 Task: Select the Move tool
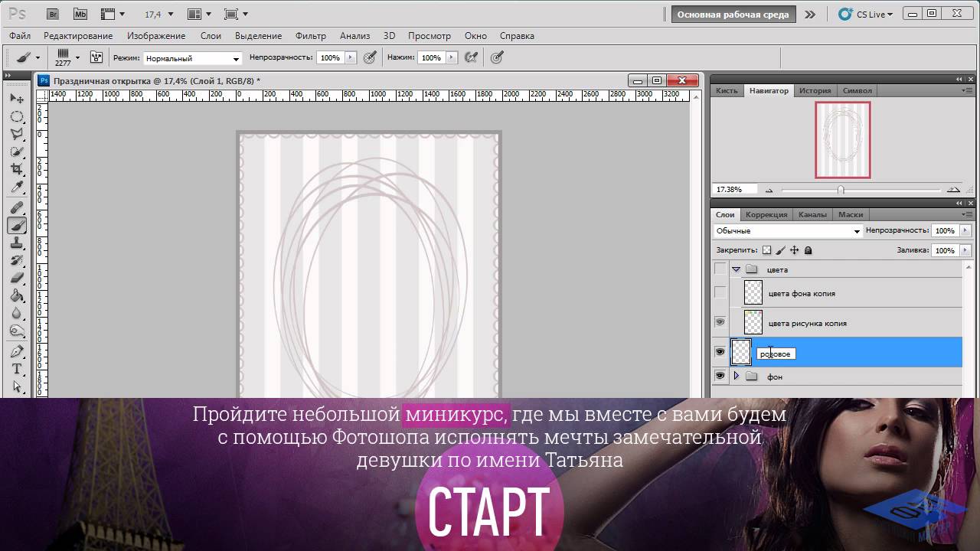(x=17, y=99)
